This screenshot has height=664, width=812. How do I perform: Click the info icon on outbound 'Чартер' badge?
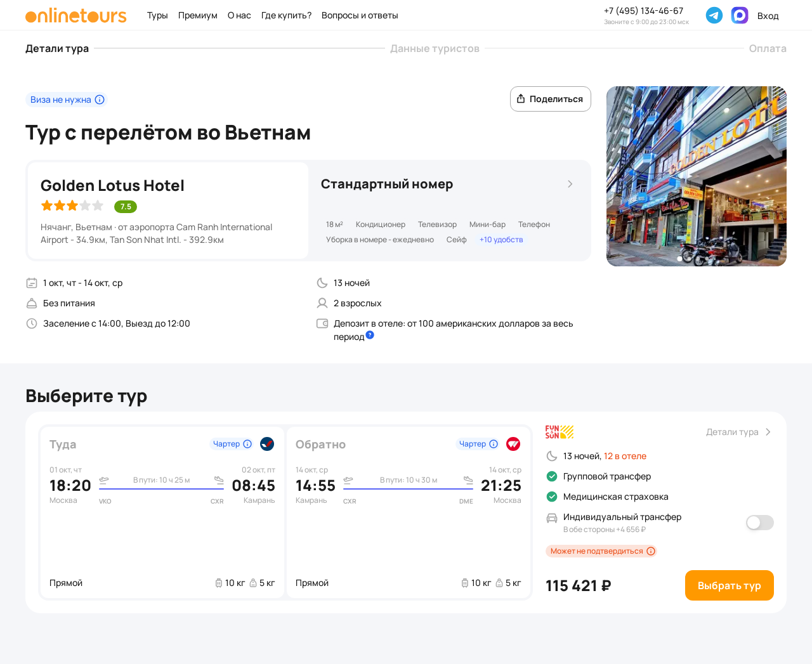pos(247,444)
